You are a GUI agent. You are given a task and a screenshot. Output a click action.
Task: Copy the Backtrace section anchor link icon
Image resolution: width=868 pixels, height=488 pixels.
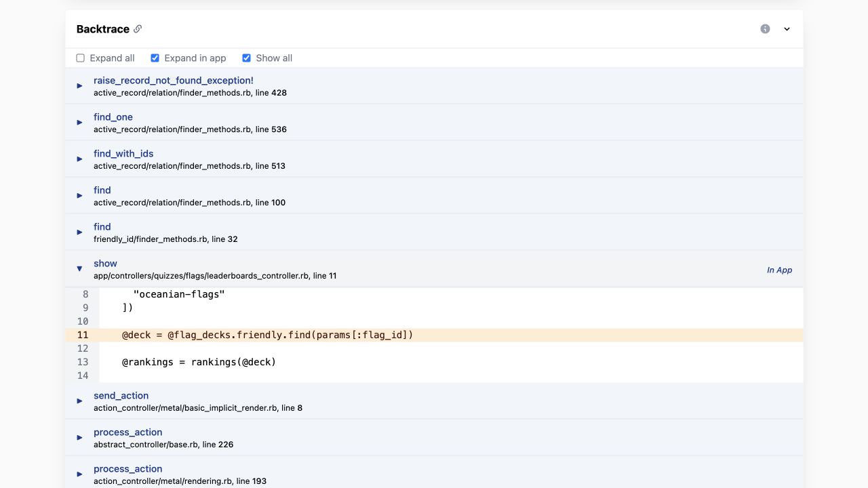point(138,29)
